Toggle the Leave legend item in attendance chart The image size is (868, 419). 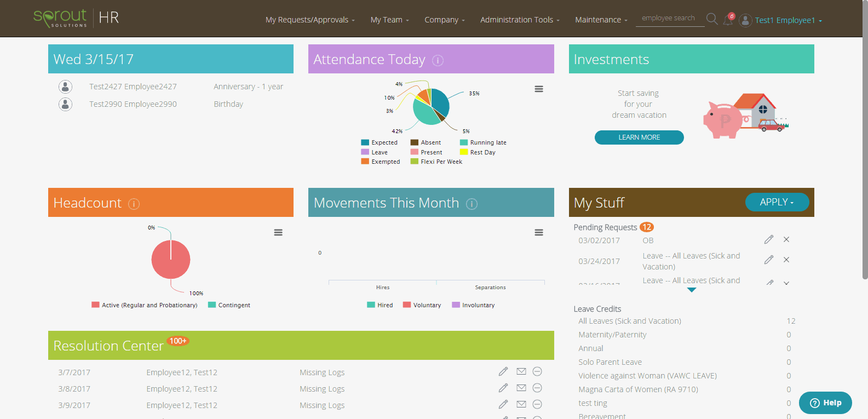(375, 152)
